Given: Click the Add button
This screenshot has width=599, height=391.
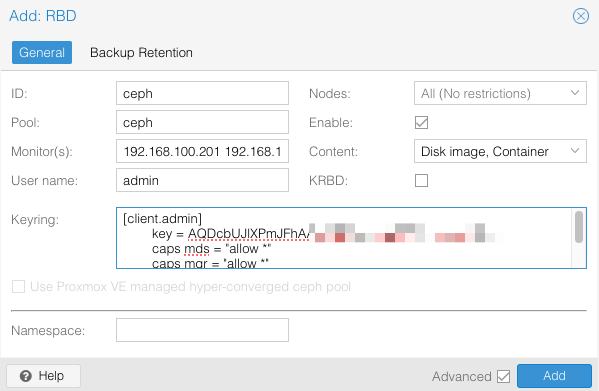Looking at the screenshot, I should tap(554, 376).
